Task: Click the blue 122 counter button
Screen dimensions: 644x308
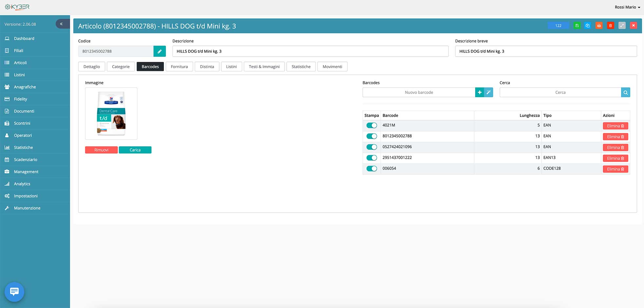Action: click(x=558, y=26)
